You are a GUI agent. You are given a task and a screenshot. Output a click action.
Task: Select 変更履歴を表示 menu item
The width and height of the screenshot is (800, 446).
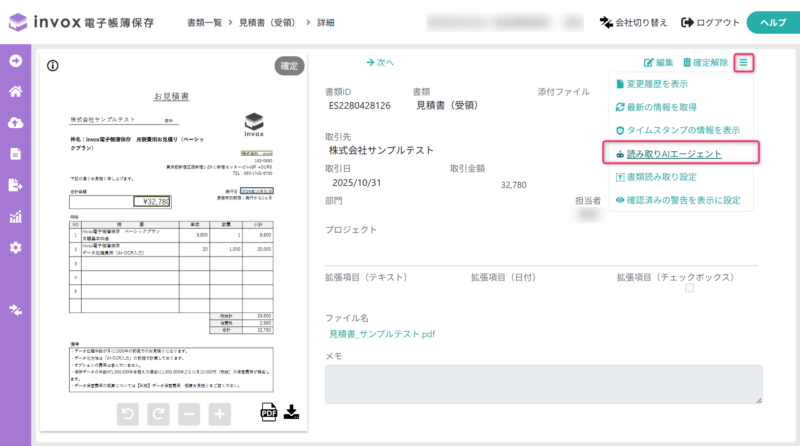[652, 84]
